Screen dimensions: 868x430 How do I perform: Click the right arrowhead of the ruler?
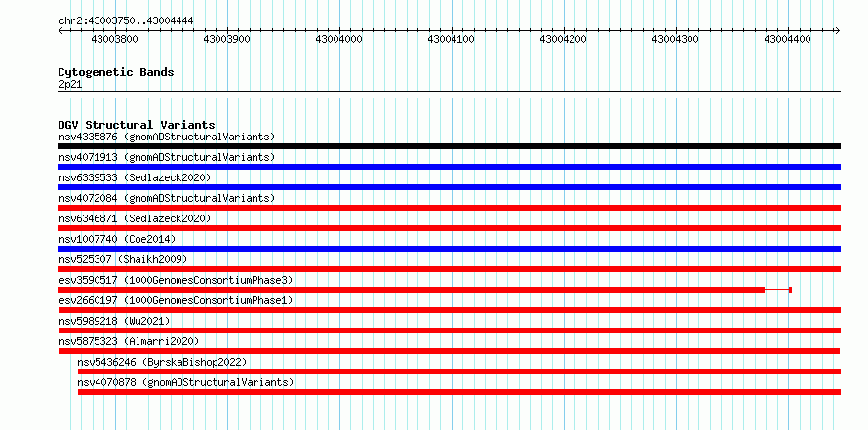pyautogui.click(x=838, y=30)
